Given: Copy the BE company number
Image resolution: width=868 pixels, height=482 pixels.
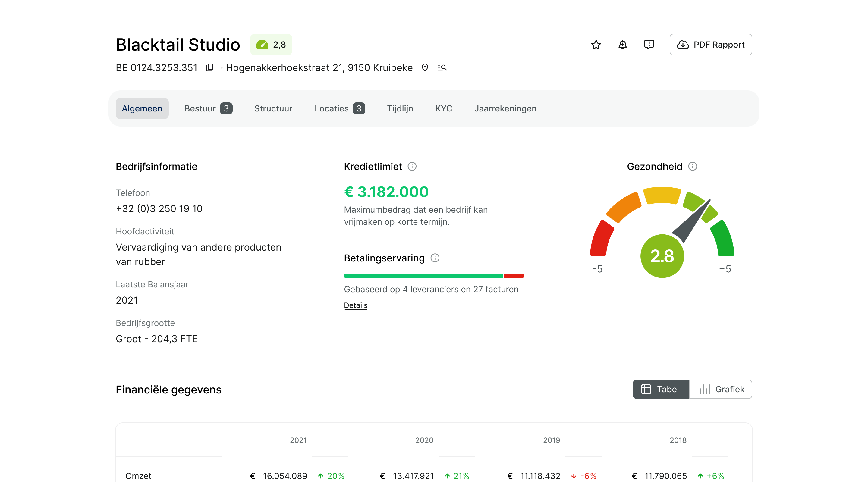Looking at the screenshot, I should 210,68.
